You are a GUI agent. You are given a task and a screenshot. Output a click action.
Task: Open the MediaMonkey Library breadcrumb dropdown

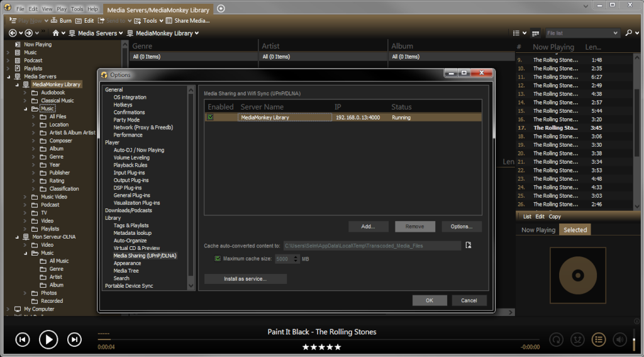pyautogui.click(x=197, y=33)
